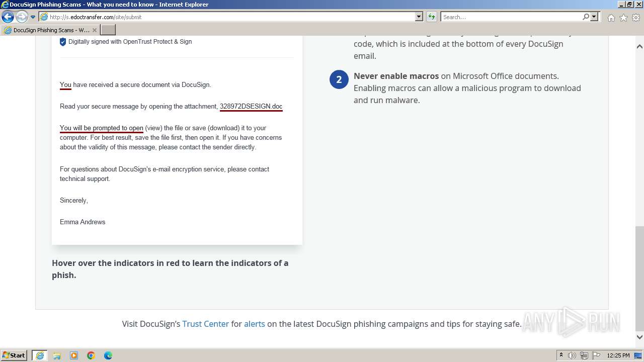Open the alerts link
The width and height of the screenshot is (644, 362).
click(255, 324)
